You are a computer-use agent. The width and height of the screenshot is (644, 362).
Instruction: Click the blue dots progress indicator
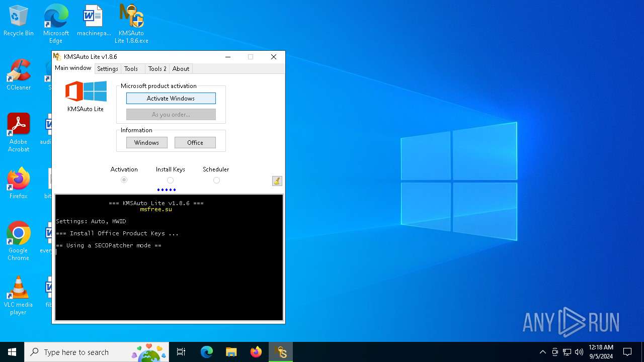167,190
